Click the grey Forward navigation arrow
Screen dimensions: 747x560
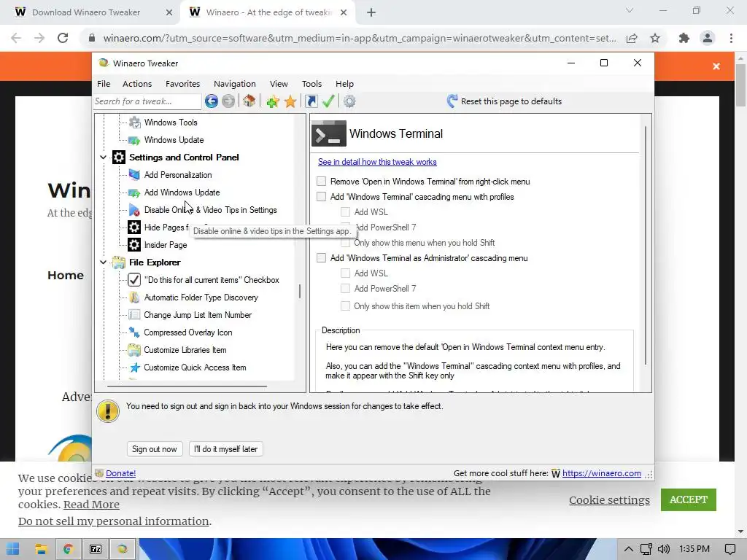click(x=228, y=101)
